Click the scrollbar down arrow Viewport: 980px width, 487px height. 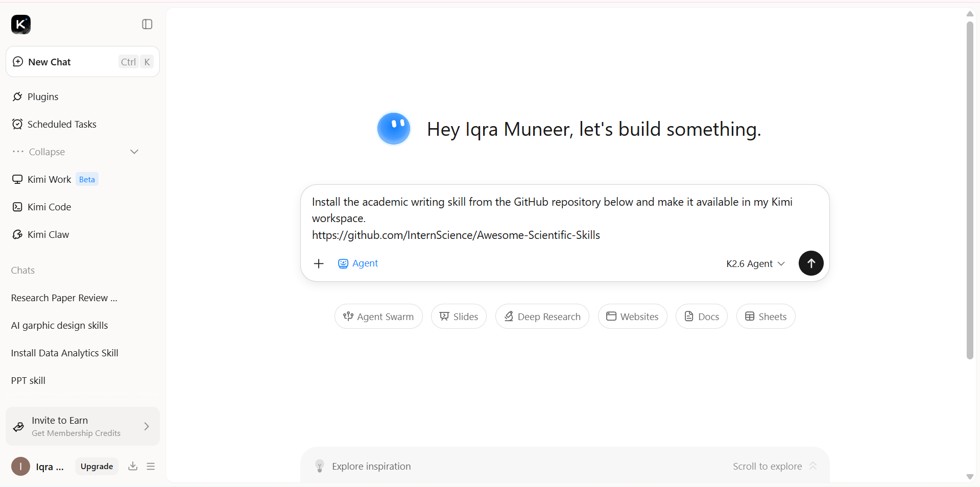pos(970,477)
